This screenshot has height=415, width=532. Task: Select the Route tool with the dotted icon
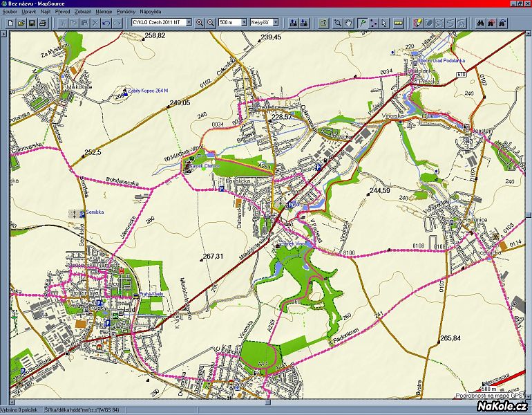(x=374, y=23)
